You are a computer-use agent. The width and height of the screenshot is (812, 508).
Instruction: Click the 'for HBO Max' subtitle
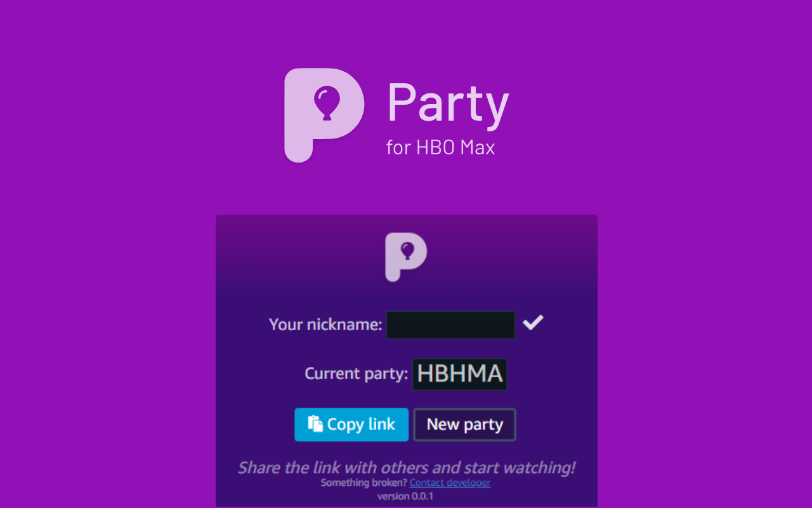(440, 147)
